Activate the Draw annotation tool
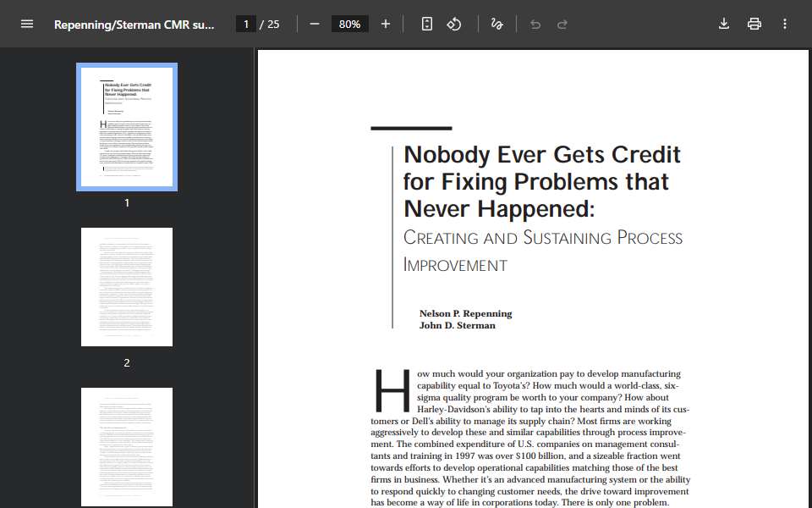This screenshot has width=812, height=508. (497, 24)
